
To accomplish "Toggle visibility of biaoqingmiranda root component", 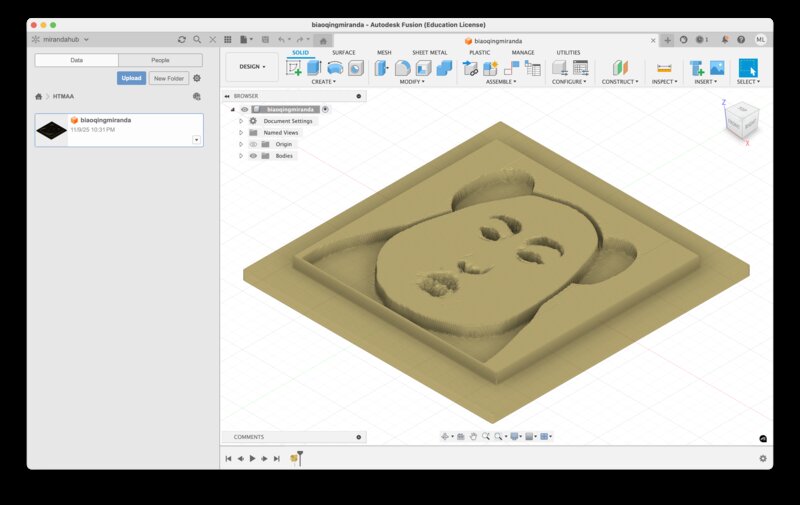I will pos(244,109).
